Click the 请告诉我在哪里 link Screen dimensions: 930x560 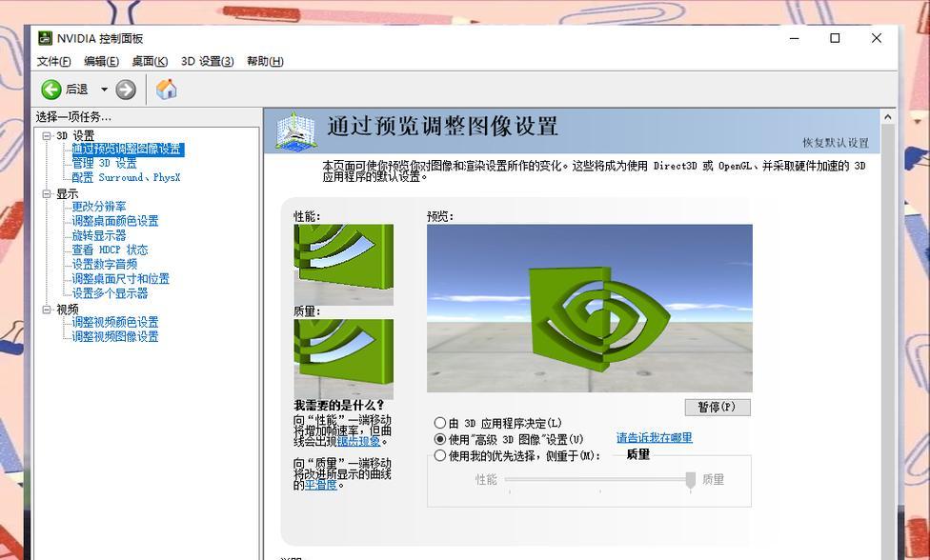click(655, 438)
